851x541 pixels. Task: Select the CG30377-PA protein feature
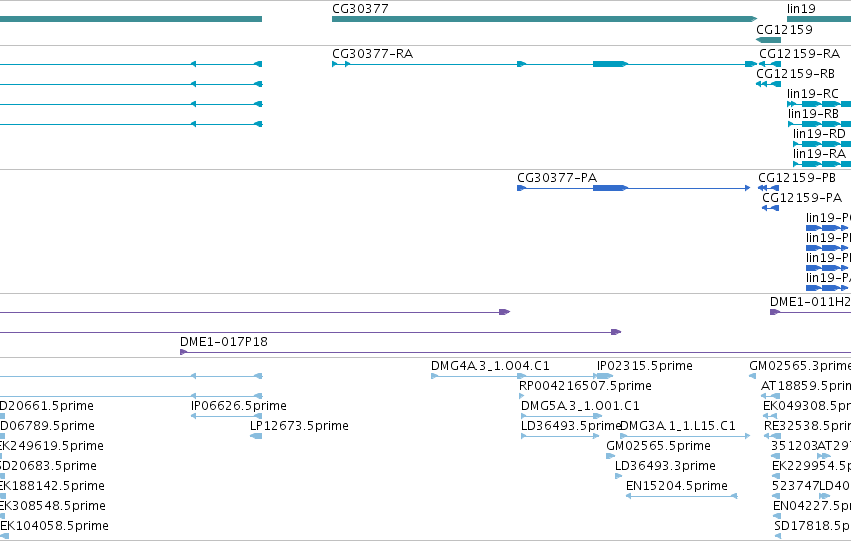pos(633,188)
